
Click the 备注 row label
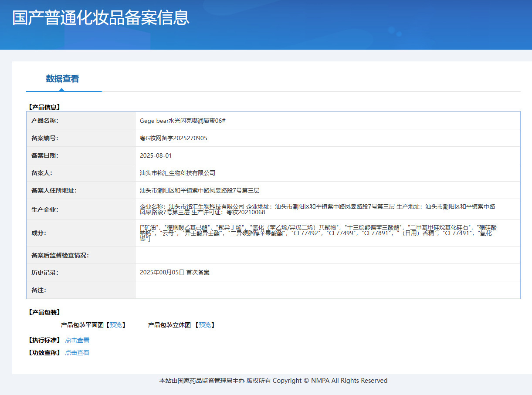(39, 290)
